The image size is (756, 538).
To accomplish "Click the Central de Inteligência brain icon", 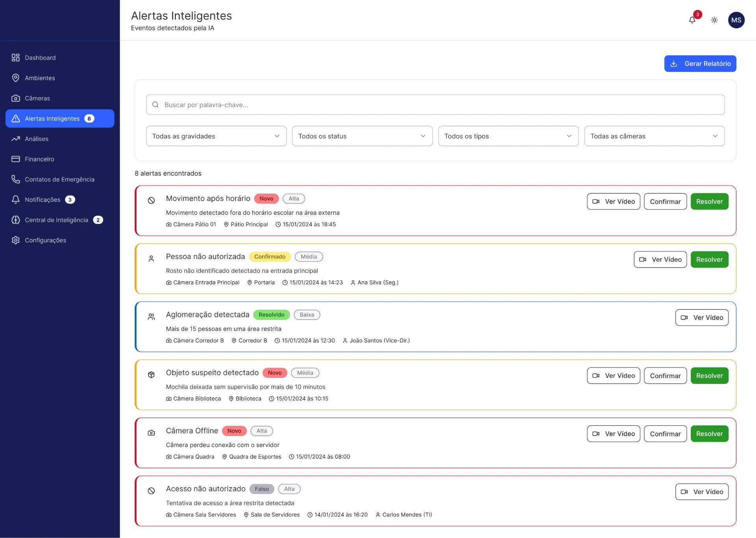I will click(x=16, y=220).
